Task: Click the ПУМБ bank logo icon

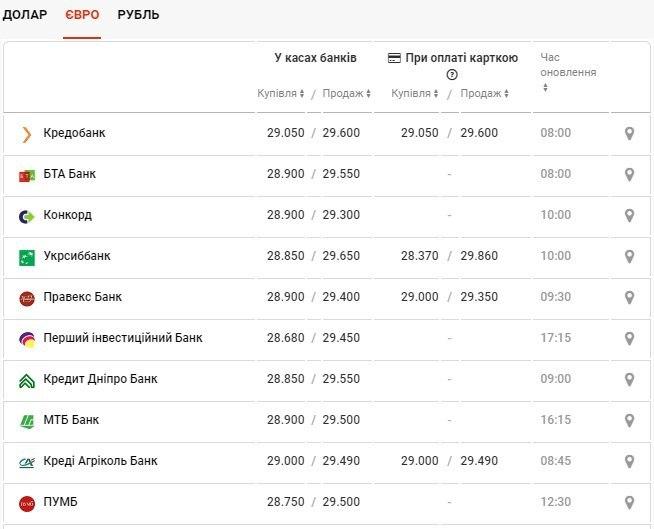Action: [27, 502]
